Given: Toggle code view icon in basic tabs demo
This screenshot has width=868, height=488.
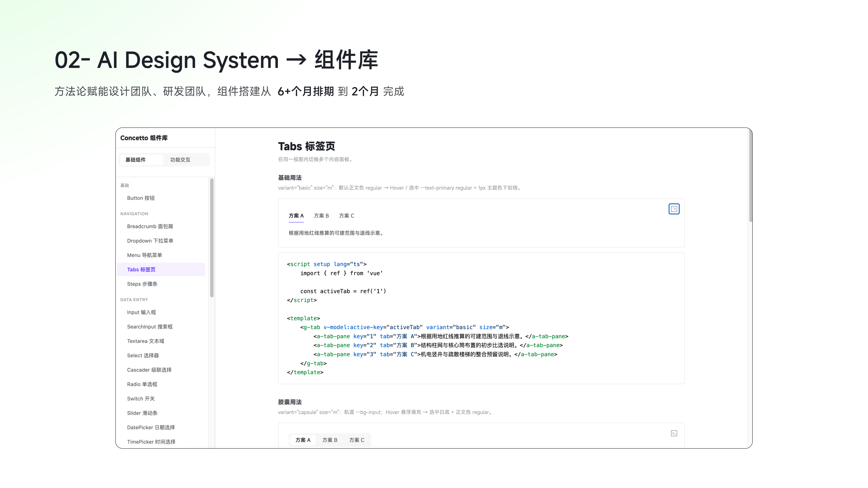Looking at the screenshot, I should click(674, 209).
